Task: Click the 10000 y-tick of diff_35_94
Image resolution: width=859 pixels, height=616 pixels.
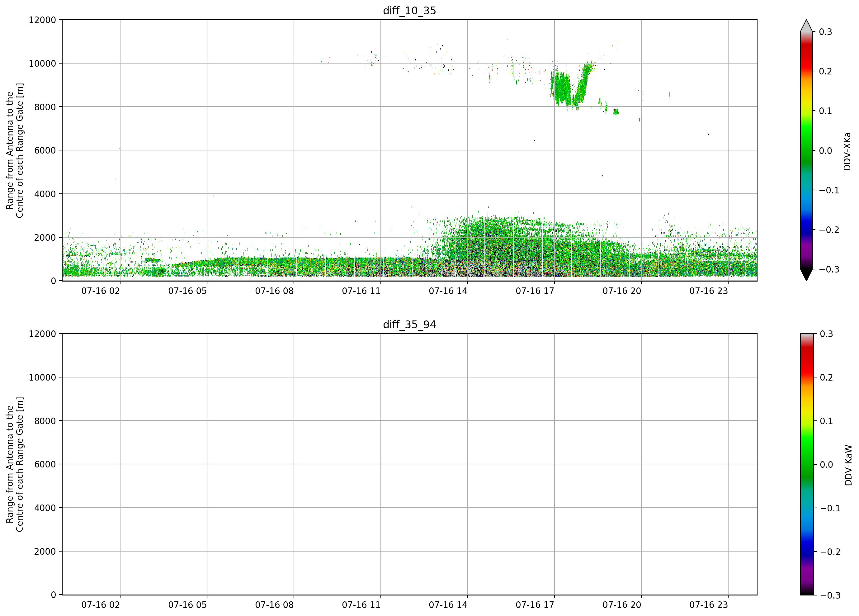Action: click(x=42, y=377)
